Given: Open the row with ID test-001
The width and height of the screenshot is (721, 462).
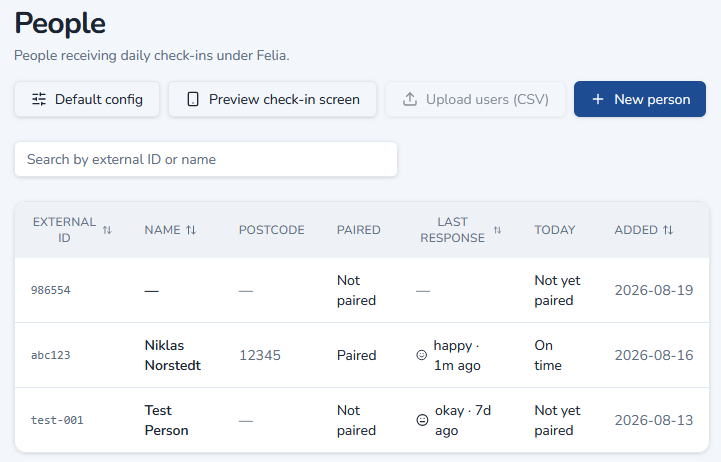Looking at the screenshot, I should (x=362, y=420).
